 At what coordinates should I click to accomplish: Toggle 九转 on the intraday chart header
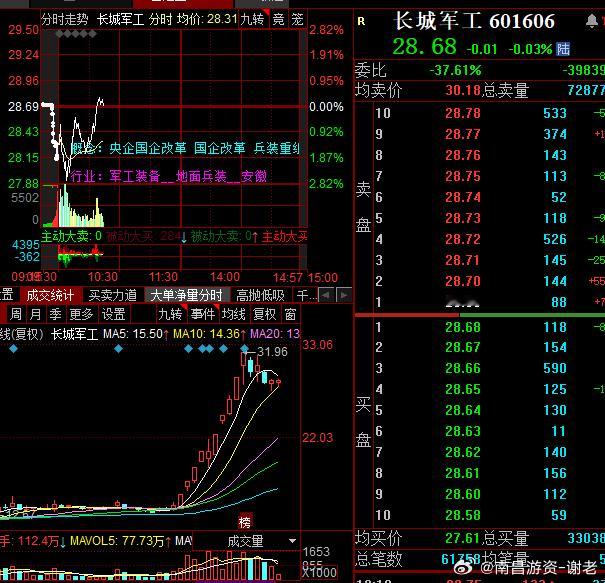point(252,19)
